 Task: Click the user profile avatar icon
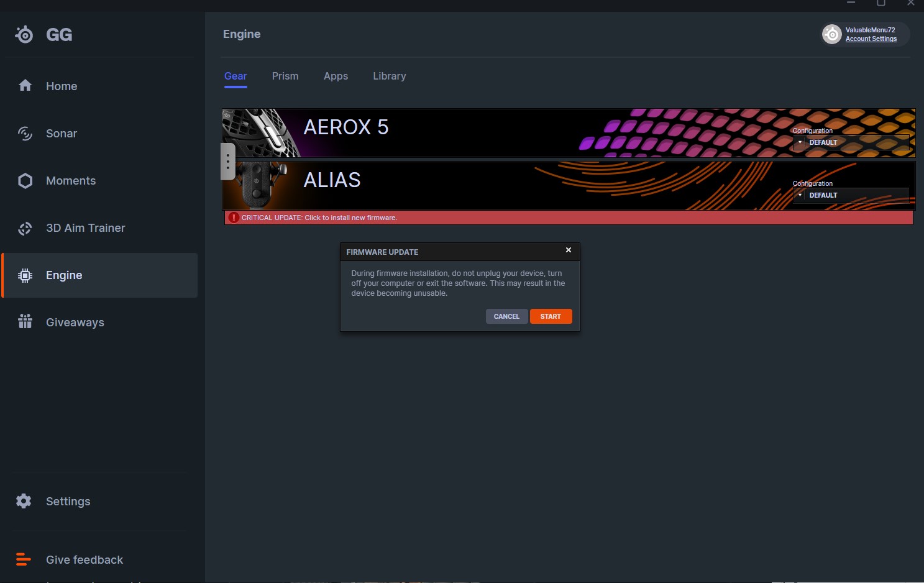[x=831, y=34]
